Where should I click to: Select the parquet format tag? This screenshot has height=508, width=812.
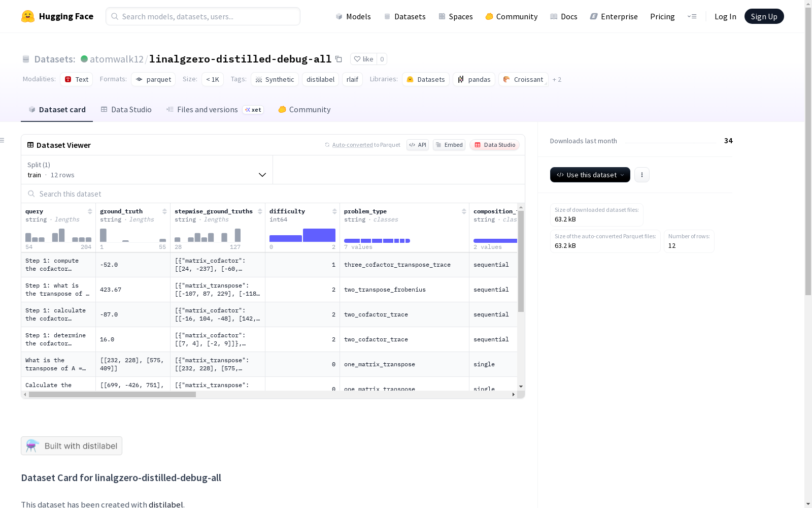pos(153,79)
